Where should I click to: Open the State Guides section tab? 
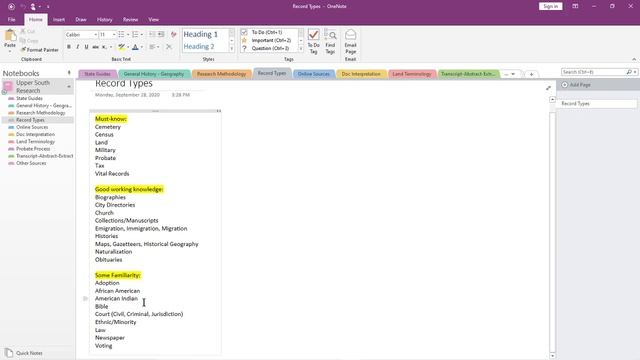point(98,74)
